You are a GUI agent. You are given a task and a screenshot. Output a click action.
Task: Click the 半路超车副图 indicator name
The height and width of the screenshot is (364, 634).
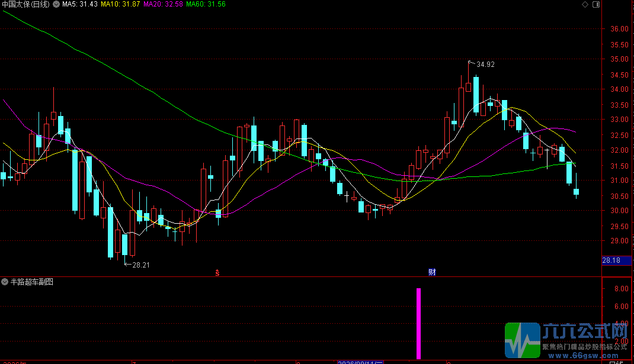(32, 282)
